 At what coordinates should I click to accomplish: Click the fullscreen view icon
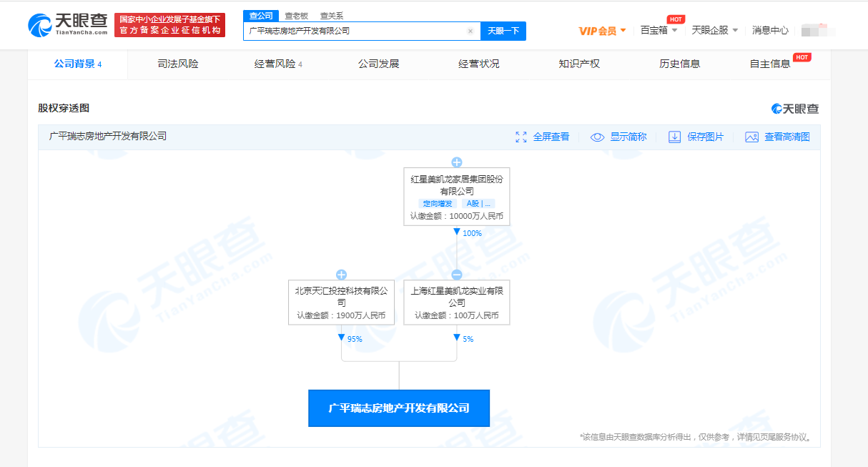click(521, 137)
